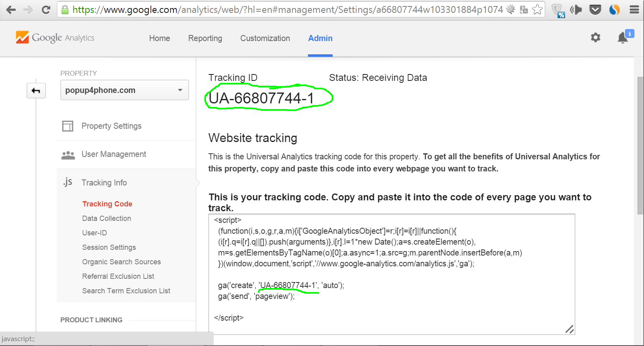Switch to the Customization tab
The height and width of the screenshot is (346, 644).
[x=265, y=38]
